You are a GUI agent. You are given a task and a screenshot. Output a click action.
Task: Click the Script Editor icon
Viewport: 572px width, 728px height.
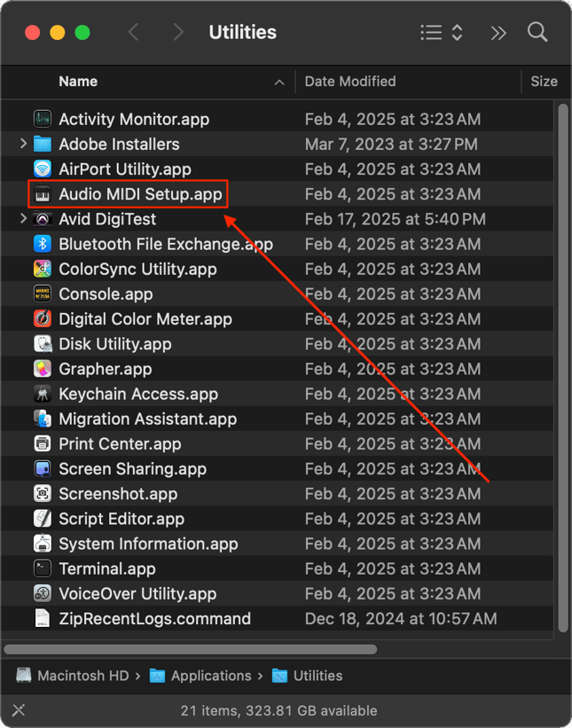[x=43, y=519]
